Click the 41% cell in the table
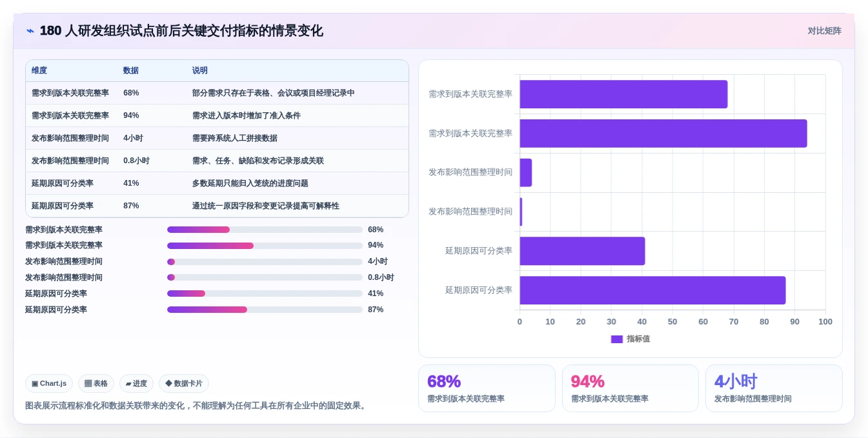Viewport: 868px width, 438px height. click(131, 183)
